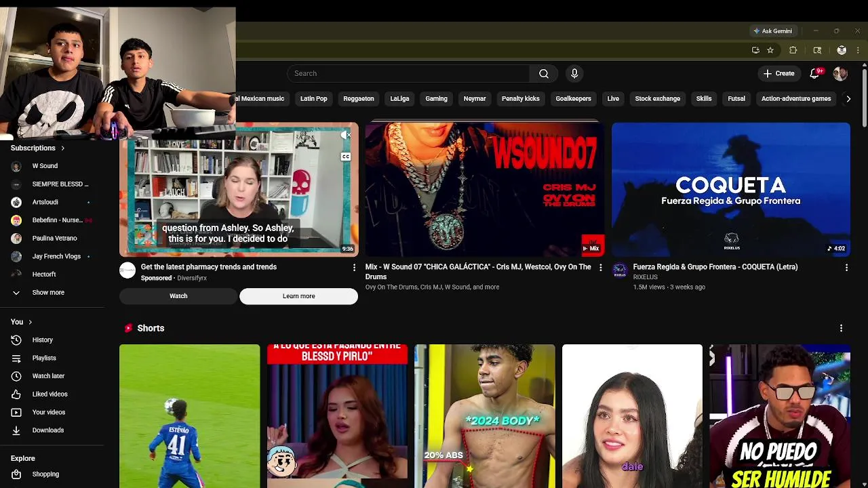Open the Watch later clock icon

point(16,375)
